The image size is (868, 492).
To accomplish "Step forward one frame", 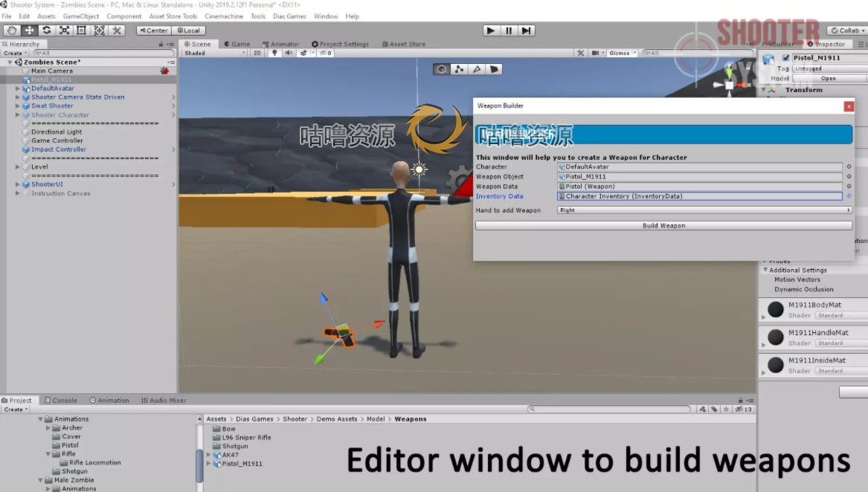I will pyautogui.click(x=526, y=30).
